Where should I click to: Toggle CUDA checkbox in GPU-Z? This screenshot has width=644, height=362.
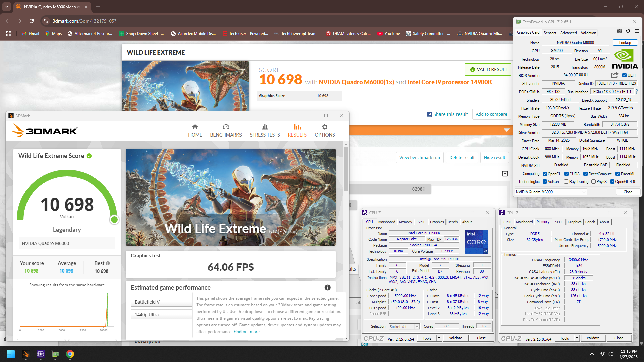tap(566, 174)
